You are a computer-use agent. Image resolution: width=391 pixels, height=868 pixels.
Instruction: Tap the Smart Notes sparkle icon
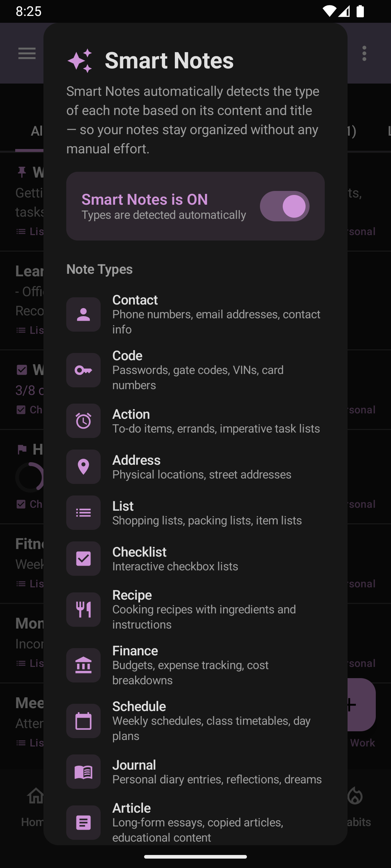coord(80,60)
